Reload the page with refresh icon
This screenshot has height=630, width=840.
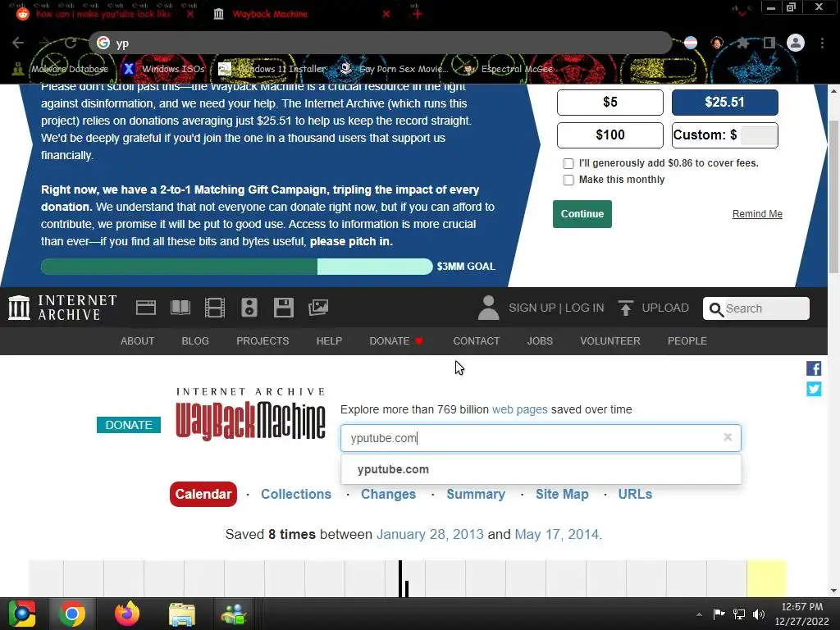pos(71,43)
